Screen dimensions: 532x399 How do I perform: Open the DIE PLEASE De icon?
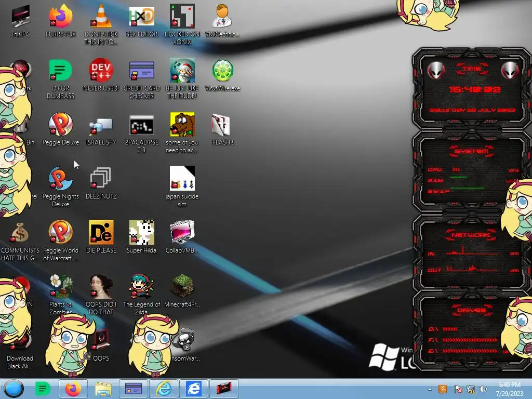tap(101, 236)
